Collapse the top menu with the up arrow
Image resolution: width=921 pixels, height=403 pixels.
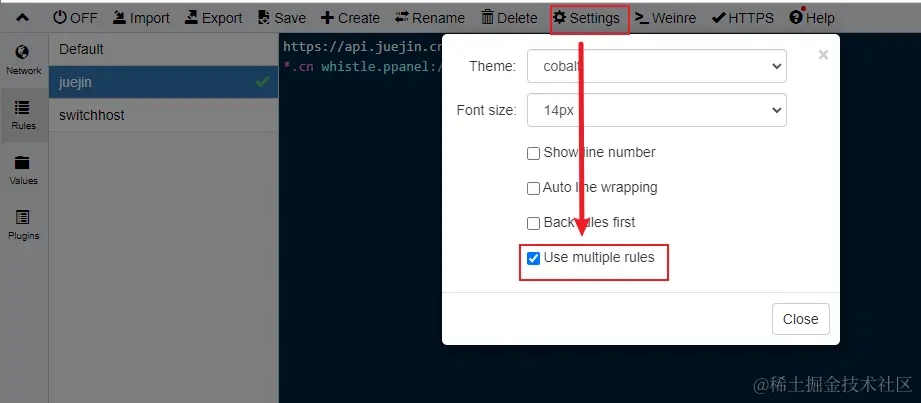pos(22,18)
